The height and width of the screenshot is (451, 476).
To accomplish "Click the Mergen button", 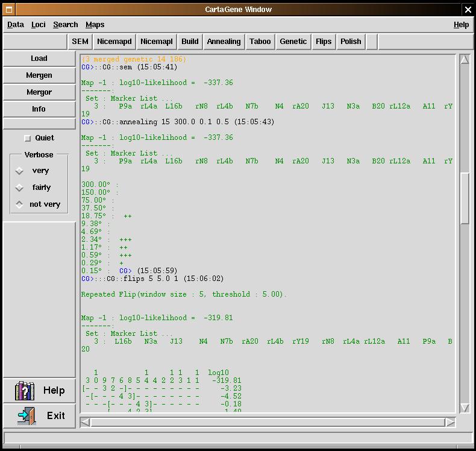I will (39, 75).
